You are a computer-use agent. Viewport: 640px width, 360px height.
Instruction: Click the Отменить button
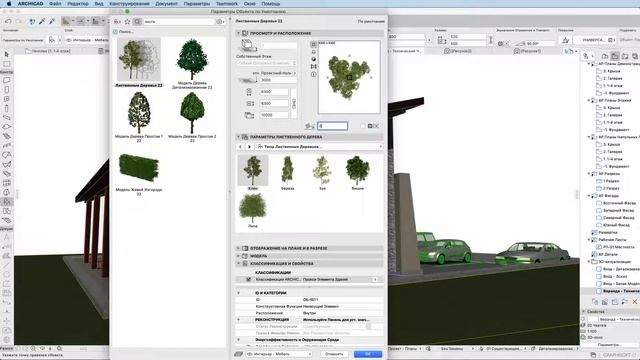pos(334,354)
